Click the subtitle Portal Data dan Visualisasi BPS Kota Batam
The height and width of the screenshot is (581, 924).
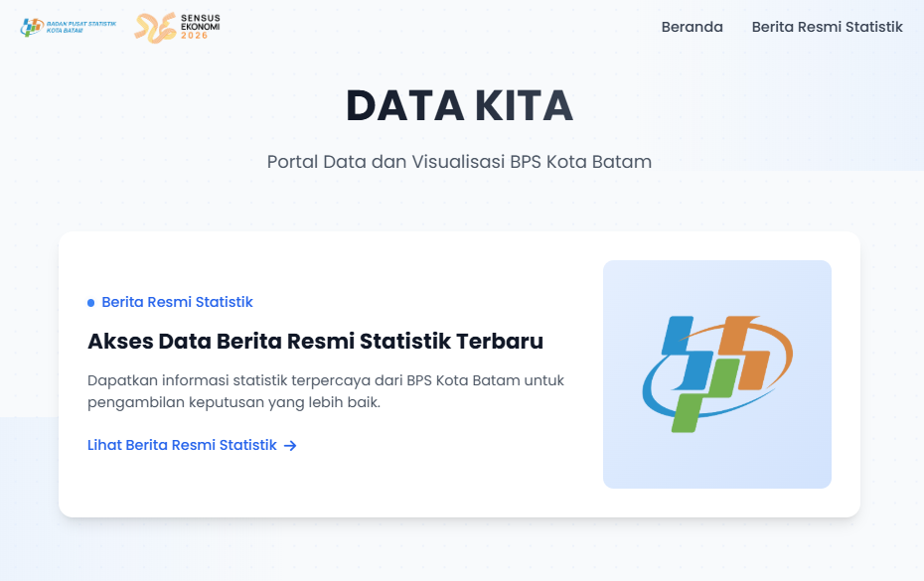[461, 162]
